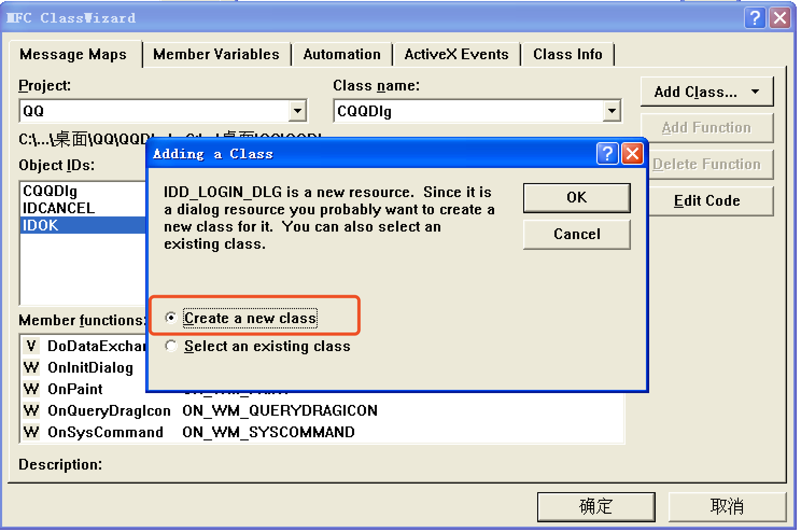Image resolution: width=801 pixels, height=532 pixels.
Task: Click the help icon on MFC ClassWizard title bar
Action: (756, 18)
